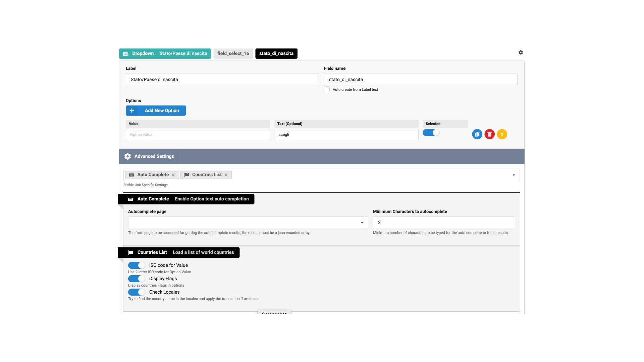644x362 pixels.
Task: Toggle the Selected option switch
Action: [431, 133]
